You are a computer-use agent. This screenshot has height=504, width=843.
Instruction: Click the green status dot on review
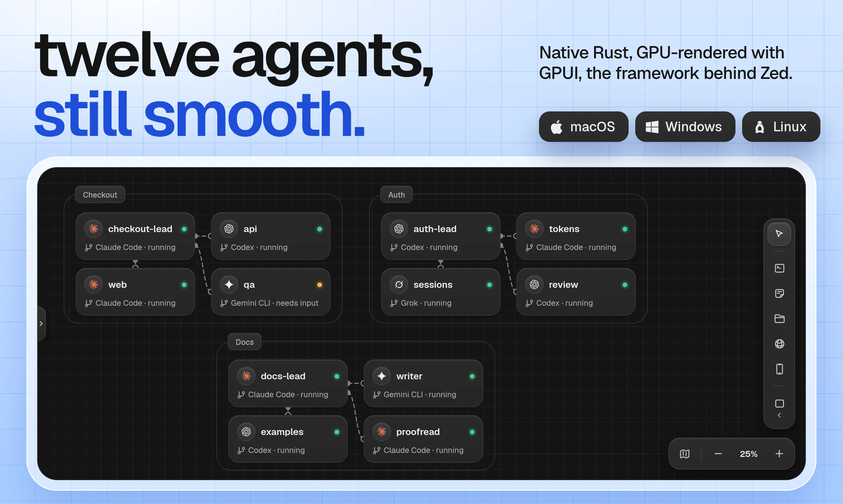pos(625,285)
